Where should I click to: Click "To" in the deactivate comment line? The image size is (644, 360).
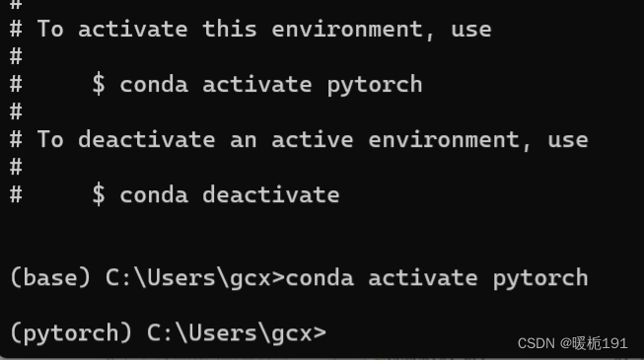click(50, 140)
